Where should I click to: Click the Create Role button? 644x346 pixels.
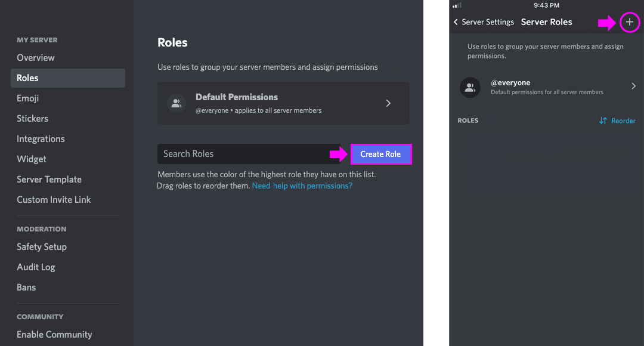(380, 154)
